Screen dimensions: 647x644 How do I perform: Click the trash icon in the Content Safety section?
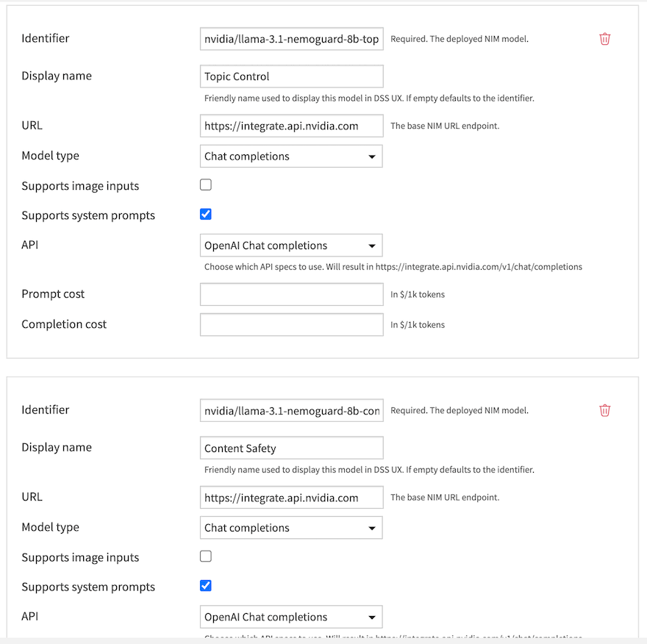coord(604,410)
